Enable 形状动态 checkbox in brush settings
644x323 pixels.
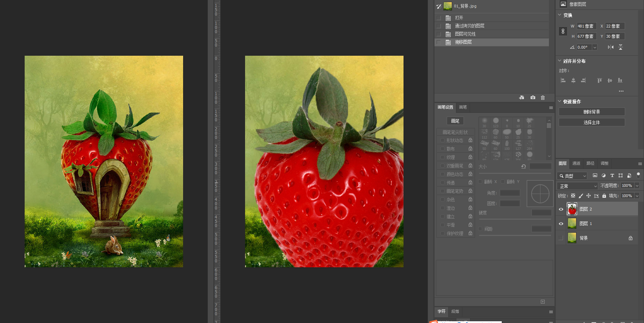click(443, 140)
